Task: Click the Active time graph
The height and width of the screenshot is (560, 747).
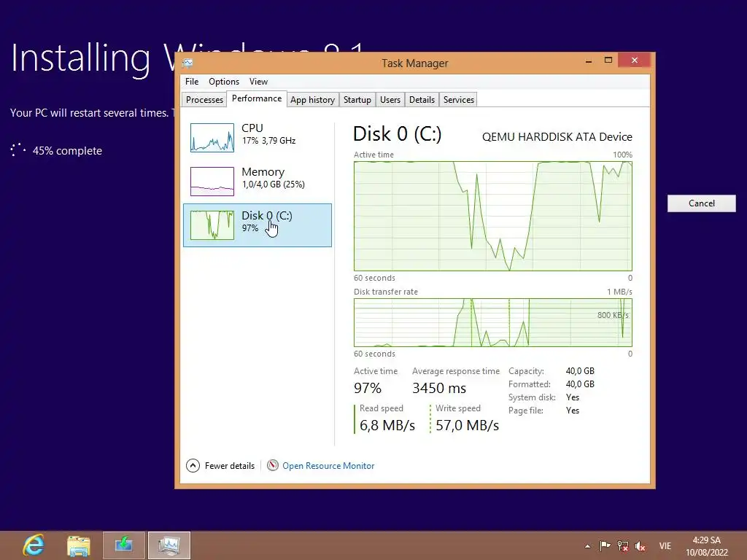Action: pos(493,216)
